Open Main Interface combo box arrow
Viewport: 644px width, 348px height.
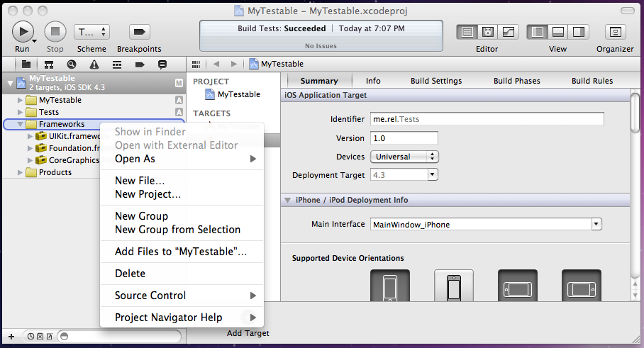coord(596,224)
